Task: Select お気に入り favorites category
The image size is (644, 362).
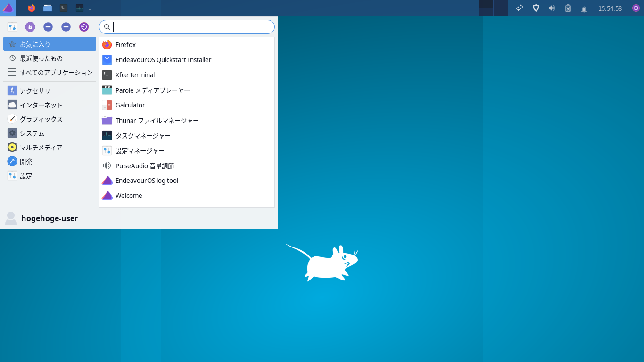Action: point(50,44)
